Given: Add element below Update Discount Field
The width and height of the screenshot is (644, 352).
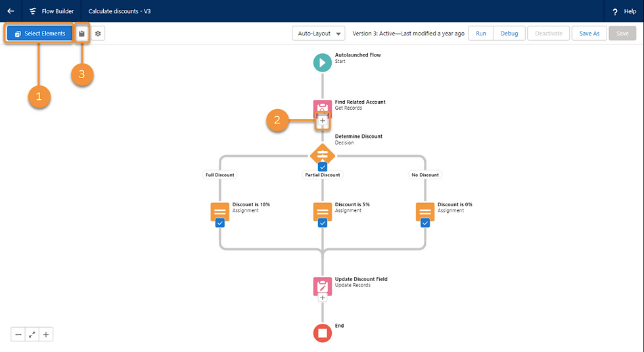Looking at the screenshot, I should (323, 298).
